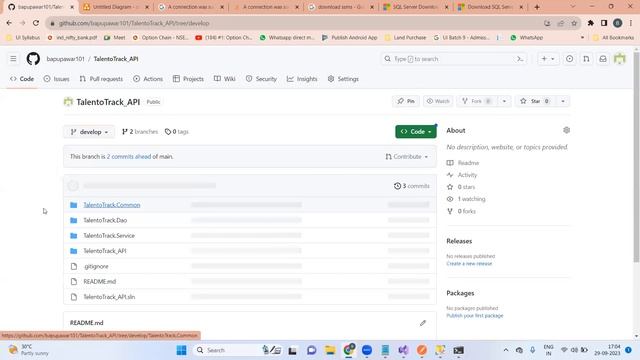View 0 tags link

(x=177, y=132)
